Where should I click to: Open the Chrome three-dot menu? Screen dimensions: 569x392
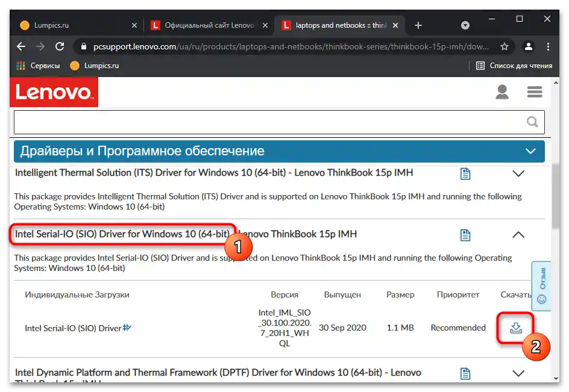548,46
